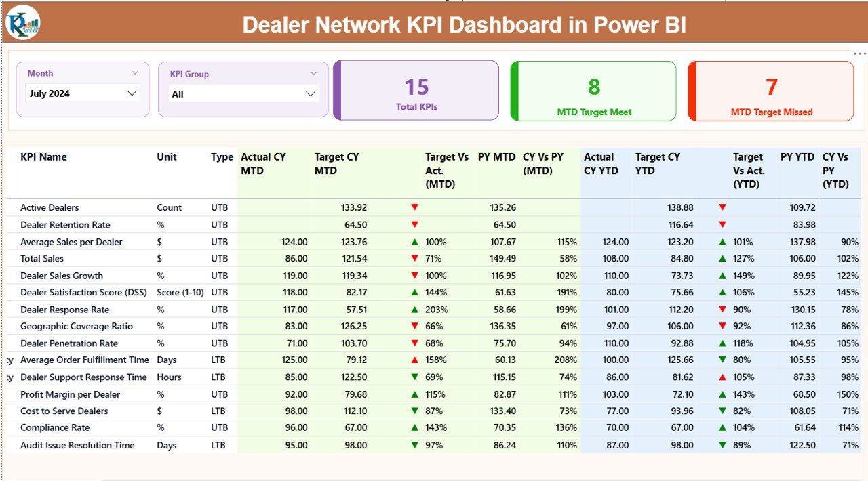Click the red indicator on Dealer Retention Rate YTD
The image size is (868, 481).
[721, 224]
